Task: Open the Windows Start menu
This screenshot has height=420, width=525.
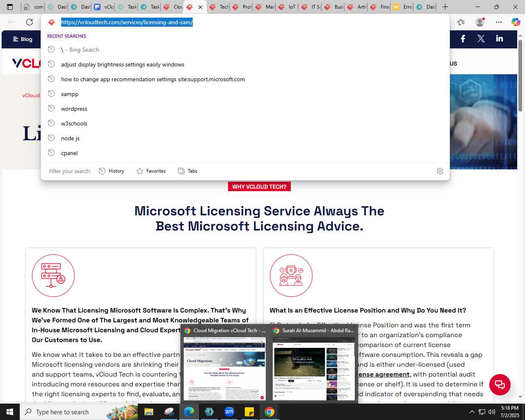Action: [x=10, y=412]
